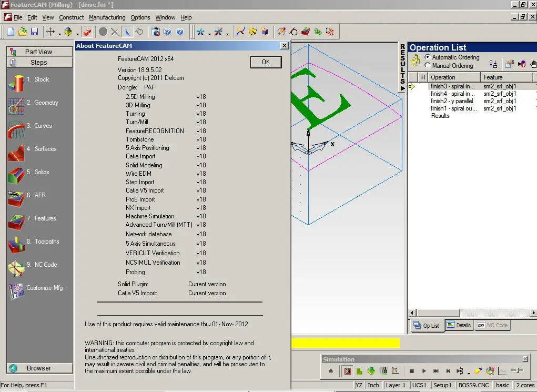Click the red cube toolbar icon
This screenshot has height=392, width=537.
[x=87, y=32]
